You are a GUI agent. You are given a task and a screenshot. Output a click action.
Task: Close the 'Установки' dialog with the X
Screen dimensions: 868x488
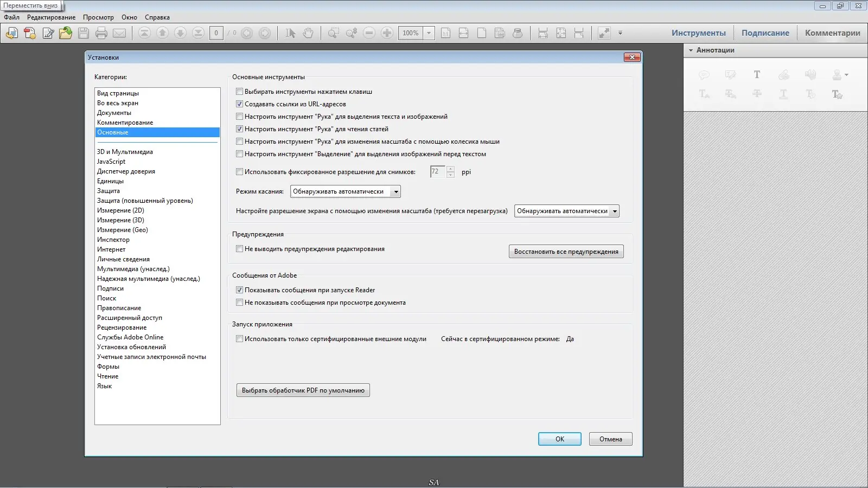632,57
